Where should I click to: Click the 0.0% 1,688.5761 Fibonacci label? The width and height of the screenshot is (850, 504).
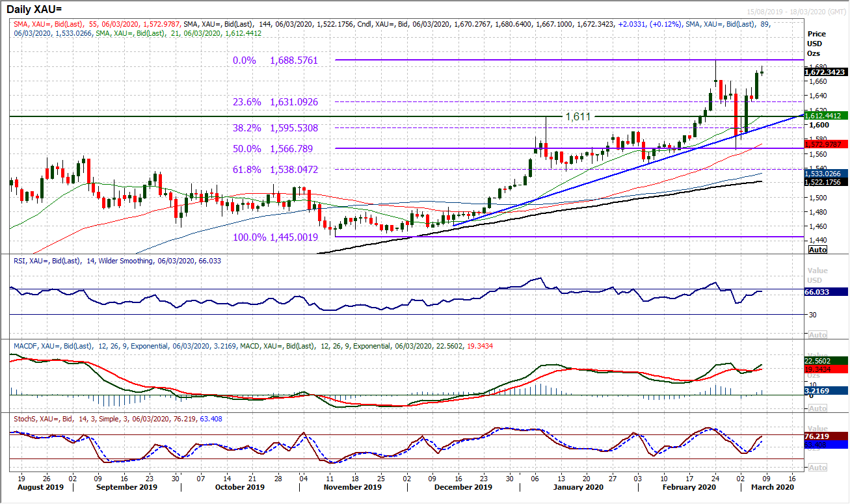tap(276, 60)
